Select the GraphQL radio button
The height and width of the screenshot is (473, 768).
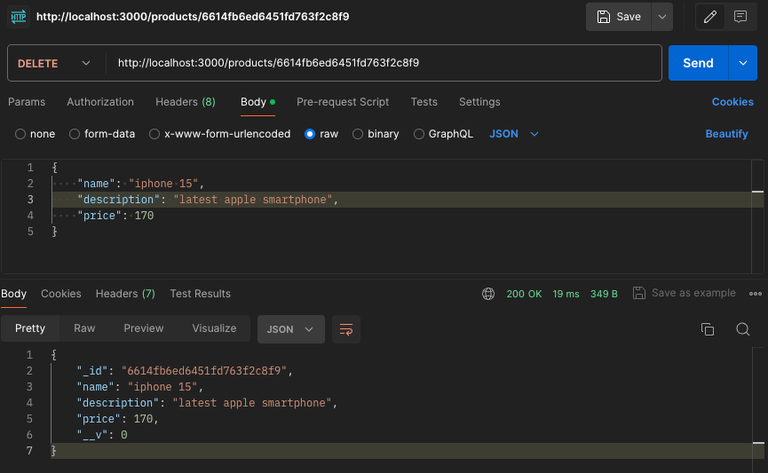[x=419, y=134]
